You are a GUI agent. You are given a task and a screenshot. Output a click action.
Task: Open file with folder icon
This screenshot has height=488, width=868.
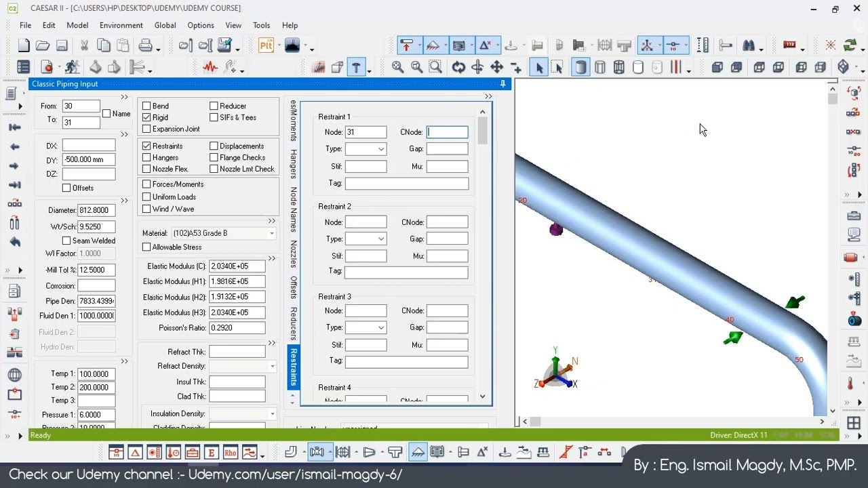coord(43,46)
